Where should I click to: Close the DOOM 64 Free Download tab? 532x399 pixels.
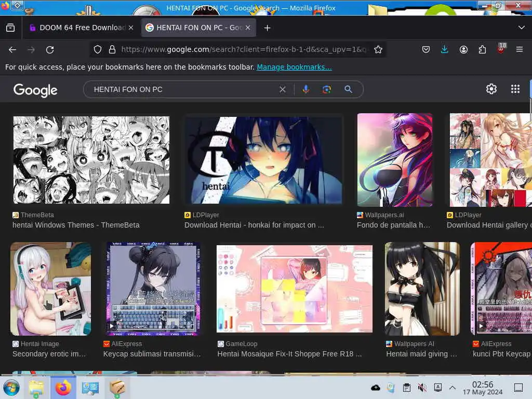pos(131,28)
